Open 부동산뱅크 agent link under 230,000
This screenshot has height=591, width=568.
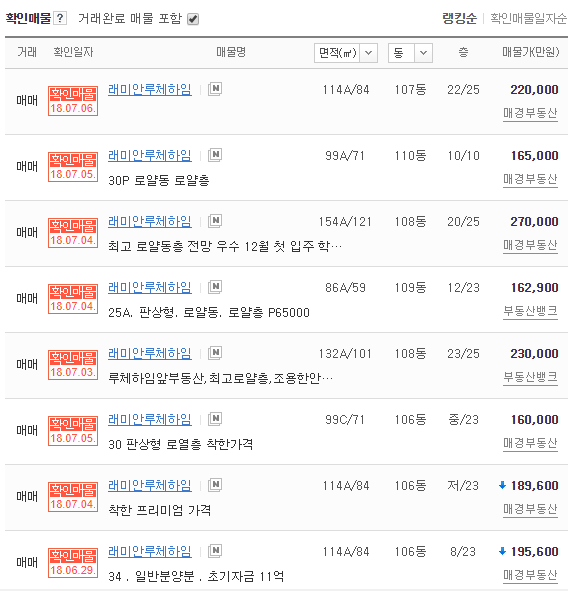530,377
